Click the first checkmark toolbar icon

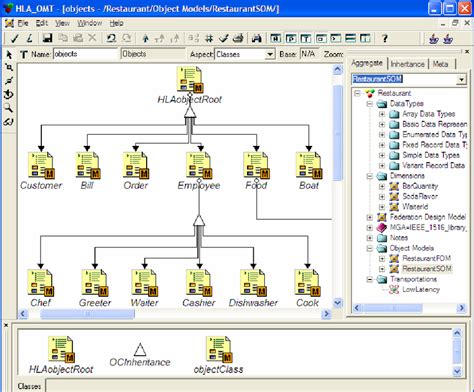(x=14, y=38)
